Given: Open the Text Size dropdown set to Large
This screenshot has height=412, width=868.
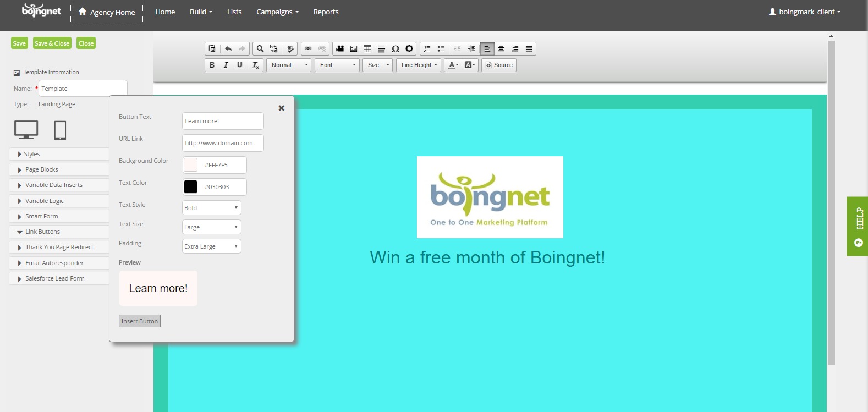Looking at the screenshot, I should 212,227.
